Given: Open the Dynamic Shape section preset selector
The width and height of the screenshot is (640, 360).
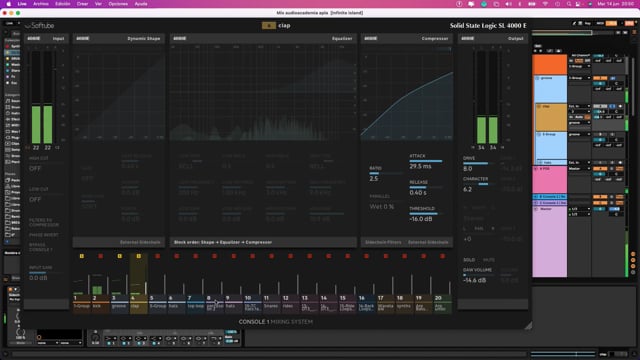Looking at the screenshot, I should pyautogui.click(x=83, y=38).
